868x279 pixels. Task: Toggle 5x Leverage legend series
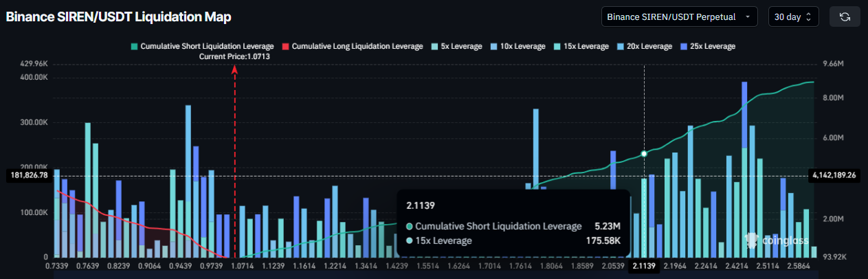click(x=457, y=46)
